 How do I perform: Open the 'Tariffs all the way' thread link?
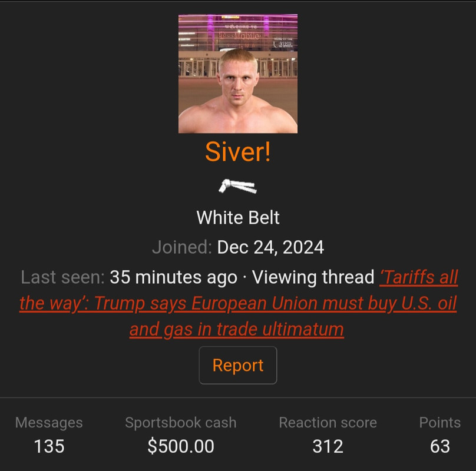(238, 303)
